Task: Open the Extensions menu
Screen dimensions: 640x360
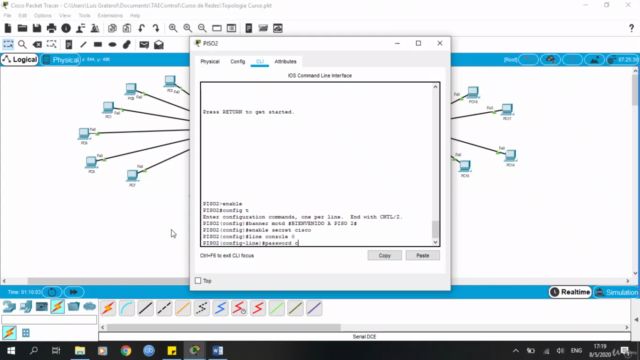Action: (x=110, y=16)
